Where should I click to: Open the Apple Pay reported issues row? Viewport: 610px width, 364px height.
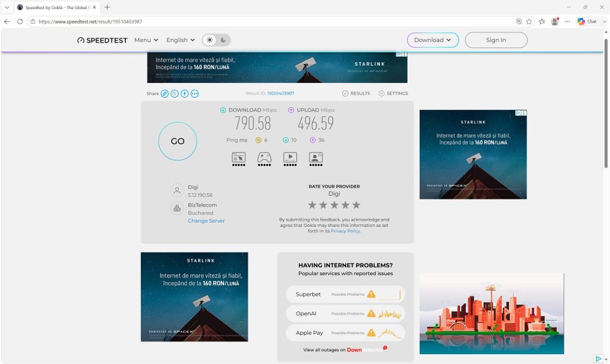345,333
